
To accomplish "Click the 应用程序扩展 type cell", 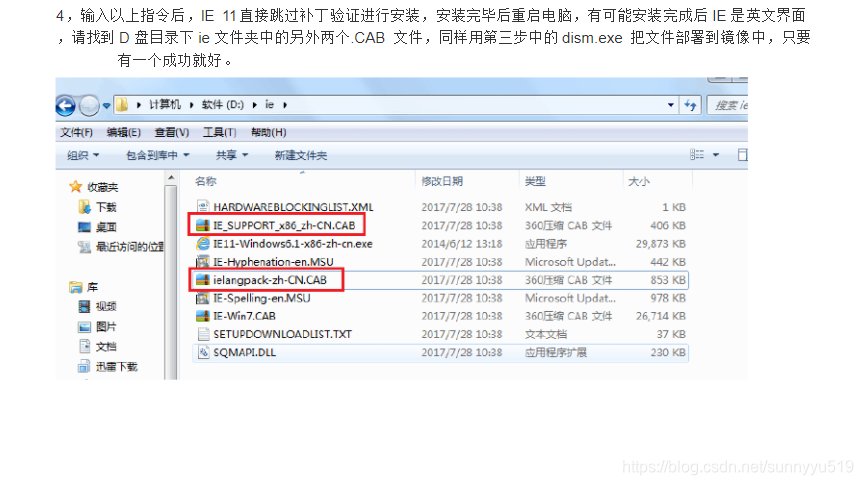I will click(x=555, y=352).
